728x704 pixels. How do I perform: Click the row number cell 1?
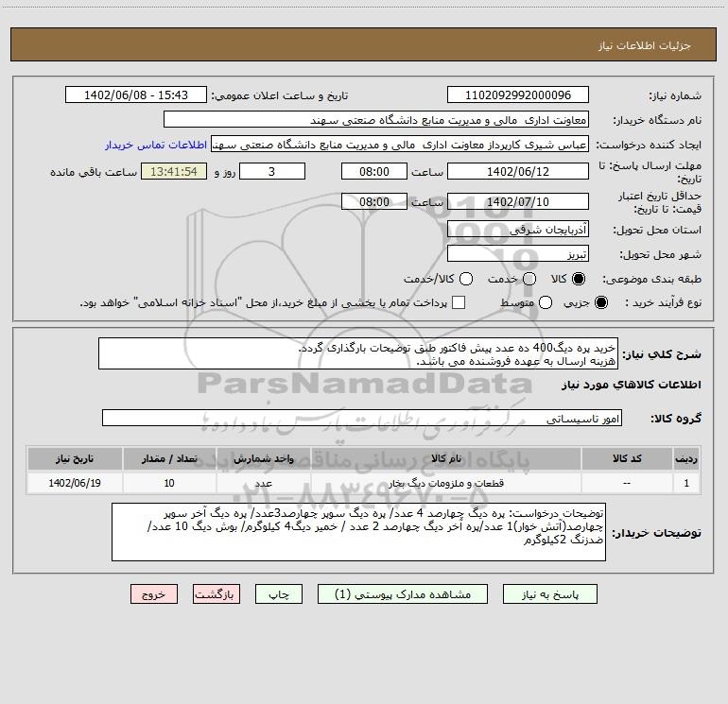click(x=686, y=483)
